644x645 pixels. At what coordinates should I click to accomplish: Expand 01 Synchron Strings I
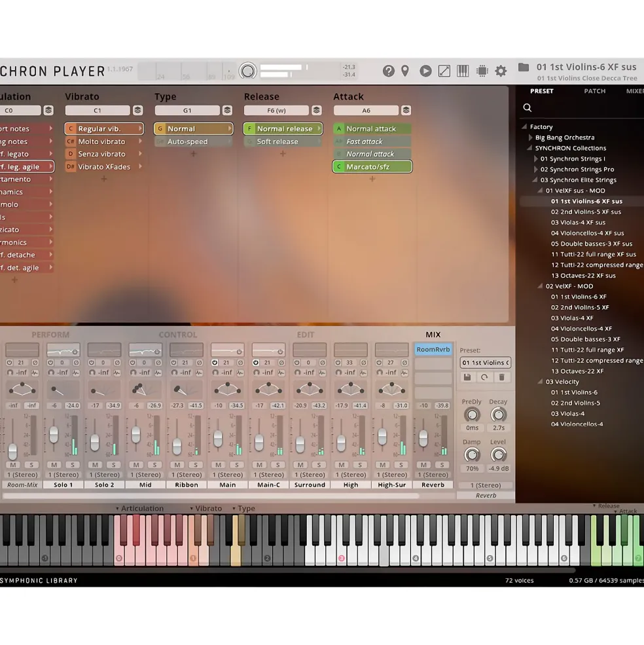[535, 158]
